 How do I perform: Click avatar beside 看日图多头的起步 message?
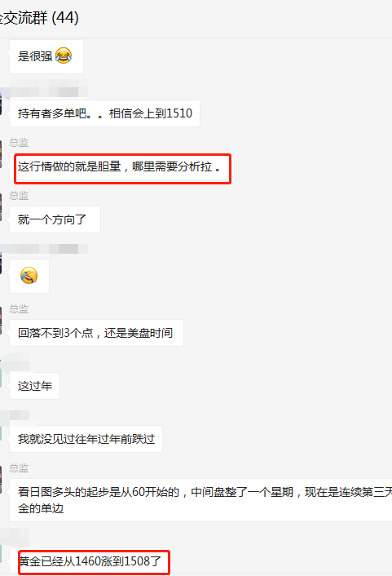click(x=1, y=480)
